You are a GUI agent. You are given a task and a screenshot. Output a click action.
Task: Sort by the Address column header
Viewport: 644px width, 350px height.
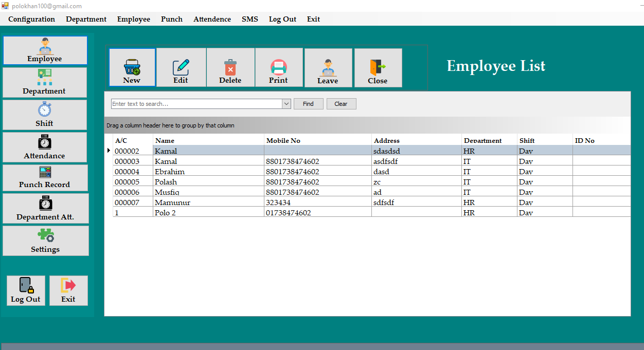coord(417,140)
